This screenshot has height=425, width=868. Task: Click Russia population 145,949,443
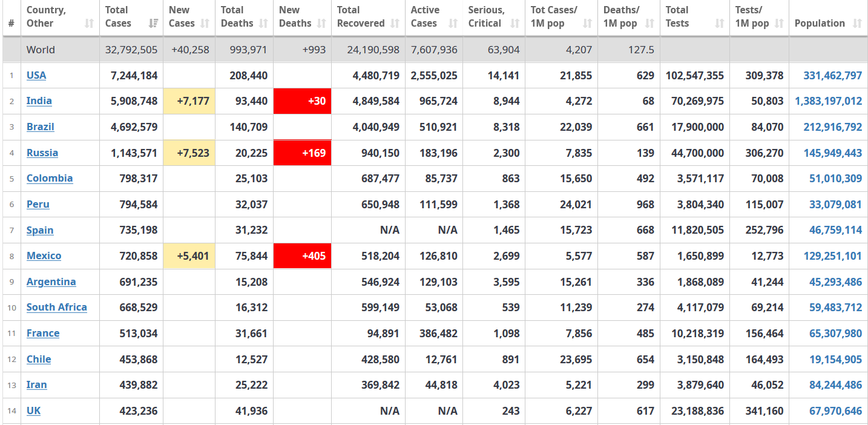click(833, 153)
